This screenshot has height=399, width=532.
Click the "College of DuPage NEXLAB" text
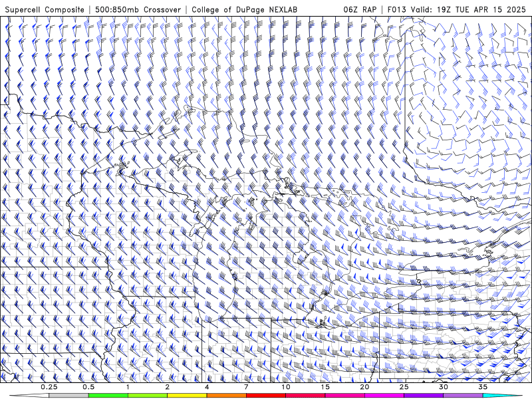point(244,9)
